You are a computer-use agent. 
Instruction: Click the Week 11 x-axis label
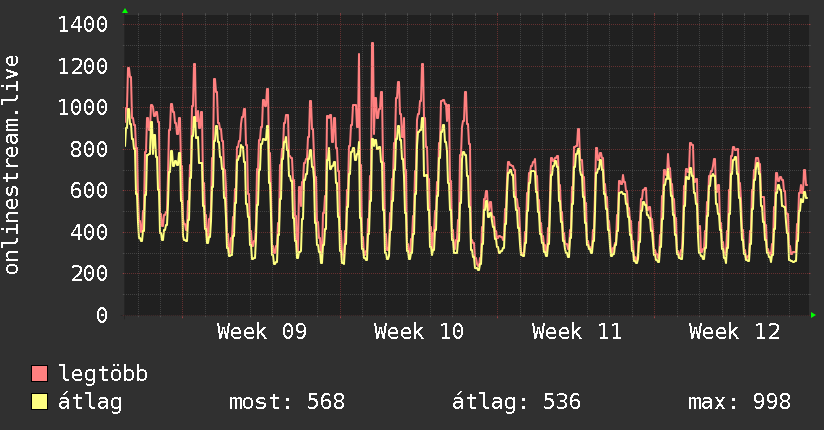click(x=576, y=332)
